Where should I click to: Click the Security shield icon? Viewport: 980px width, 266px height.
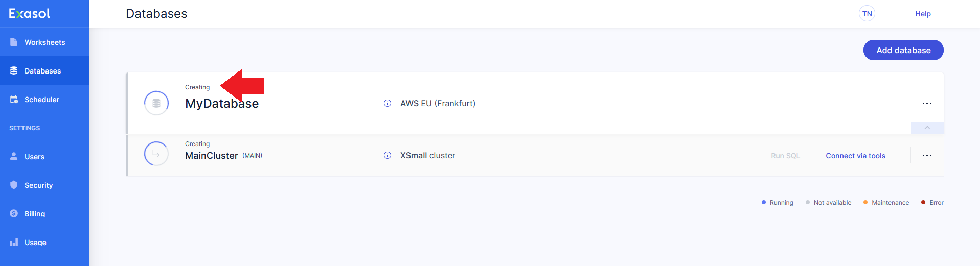14,185
